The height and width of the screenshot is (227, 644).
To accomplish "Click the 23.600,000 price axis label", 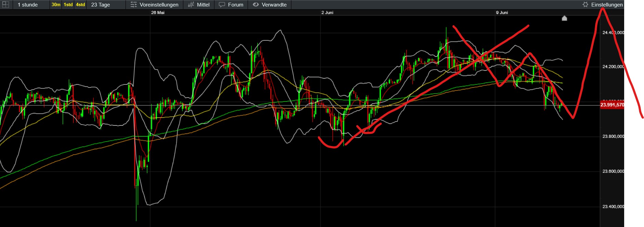I will 613,171.
